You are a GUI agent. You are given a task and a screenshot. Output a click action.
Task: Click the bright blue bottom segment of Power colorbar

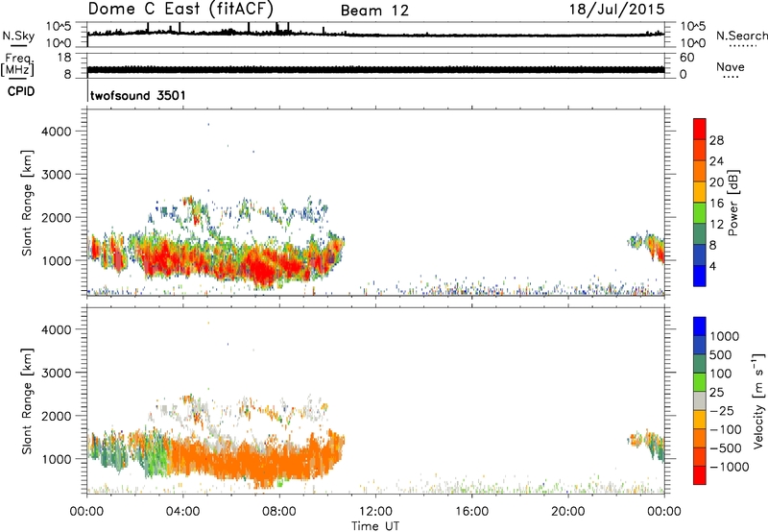coord(700,276)
